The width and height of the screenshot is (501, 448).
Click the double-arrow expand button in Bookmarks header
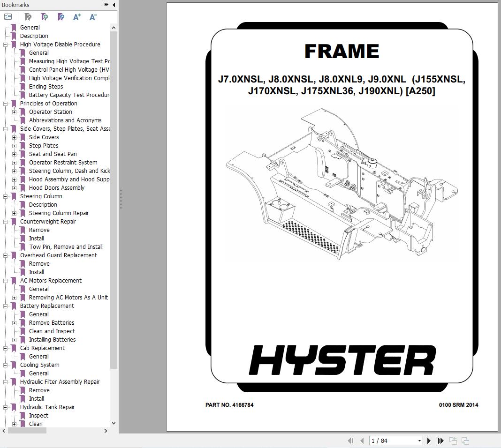pyautogui.click(x=106, y=5)
